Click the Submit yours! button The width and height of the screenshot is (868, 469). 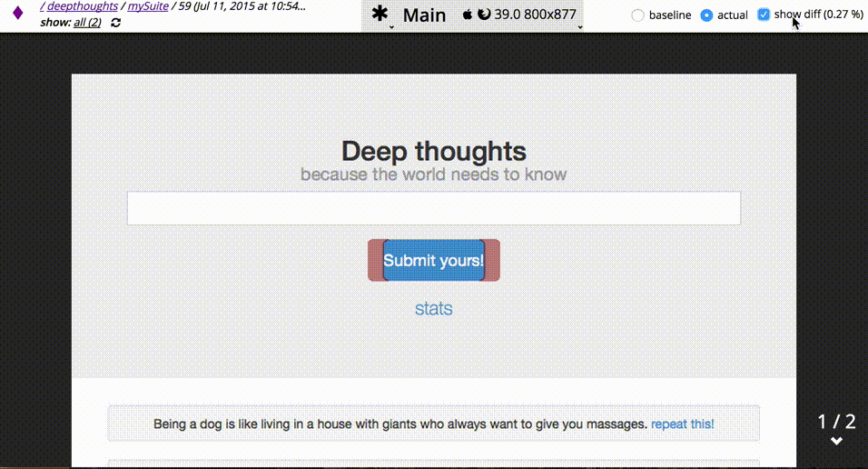coord(434,261)
